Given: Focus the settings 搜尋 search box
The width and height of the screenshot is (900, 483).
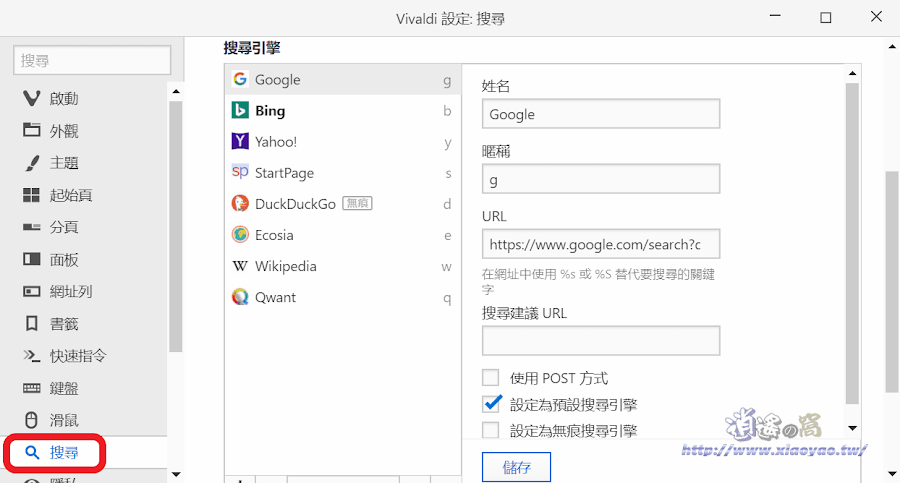Looking at the screenshot, I should tap(92, 60).
